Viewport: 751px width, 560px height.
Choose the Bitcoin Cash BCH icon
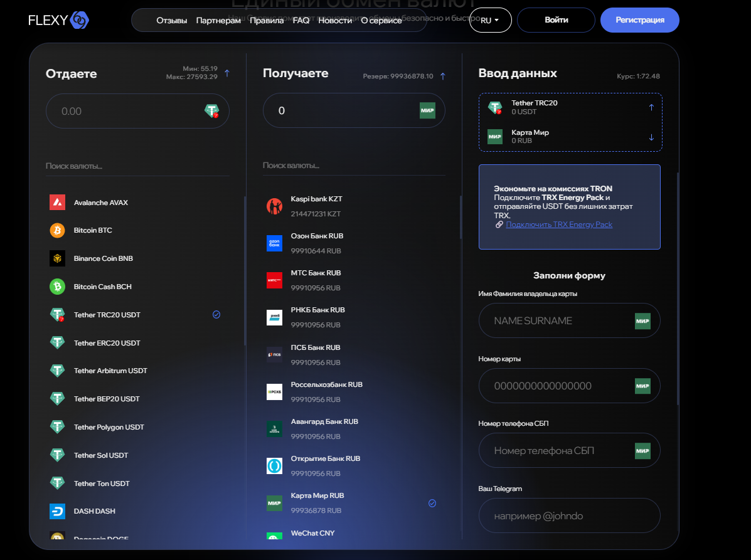tap(58, 287)
